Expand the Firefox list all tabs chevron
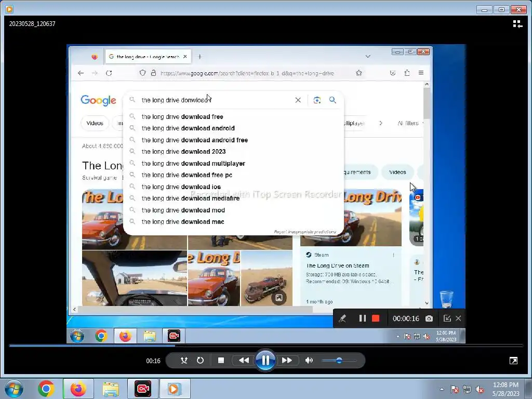 [x=368, y=56]
